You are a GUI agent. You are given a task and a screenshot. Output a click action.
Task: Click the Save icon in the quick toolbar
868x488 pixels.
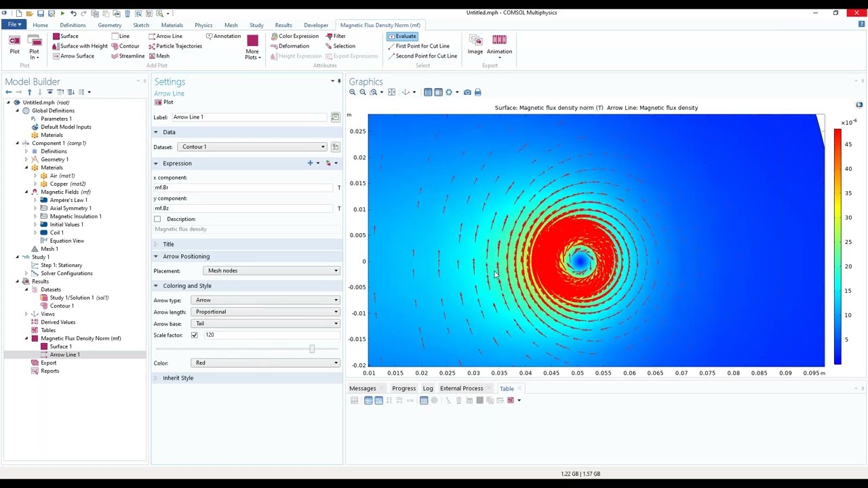pyautogui.click(x=41, y=14)
